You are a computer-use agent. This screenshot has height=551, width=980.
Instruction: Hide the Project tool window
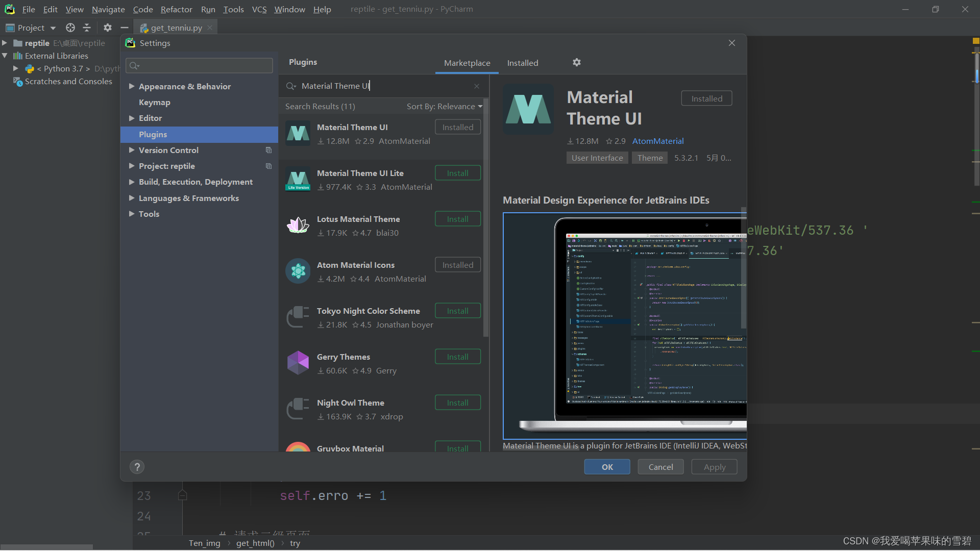124,28
